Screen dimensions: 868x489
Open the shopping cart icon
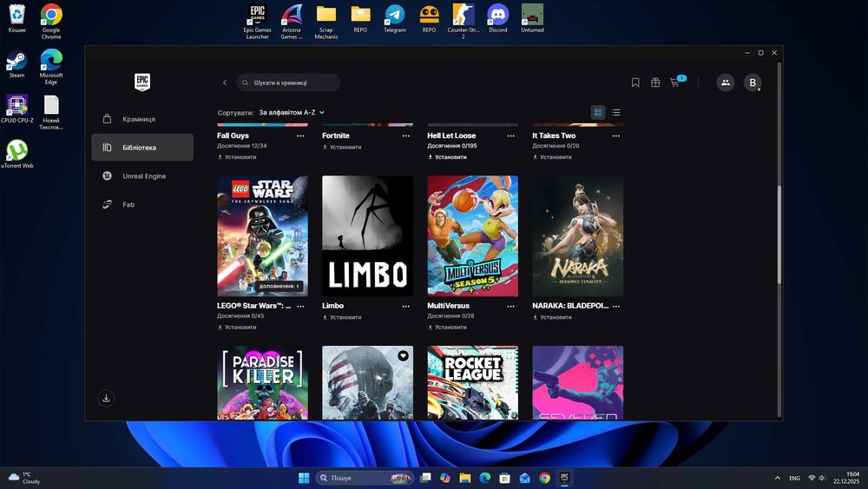click(x=674, y=83)
